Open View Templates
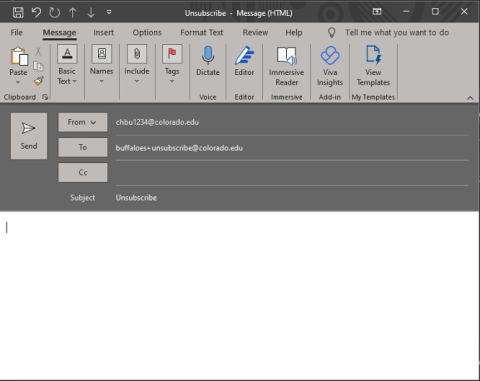The image size is (480, 381). 373,66
